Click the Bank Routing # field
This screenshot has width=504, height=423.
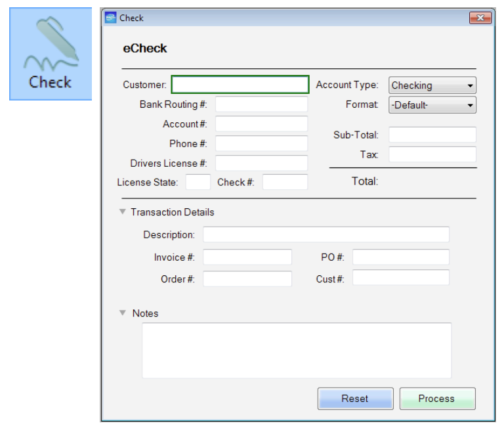pos(261,104)
